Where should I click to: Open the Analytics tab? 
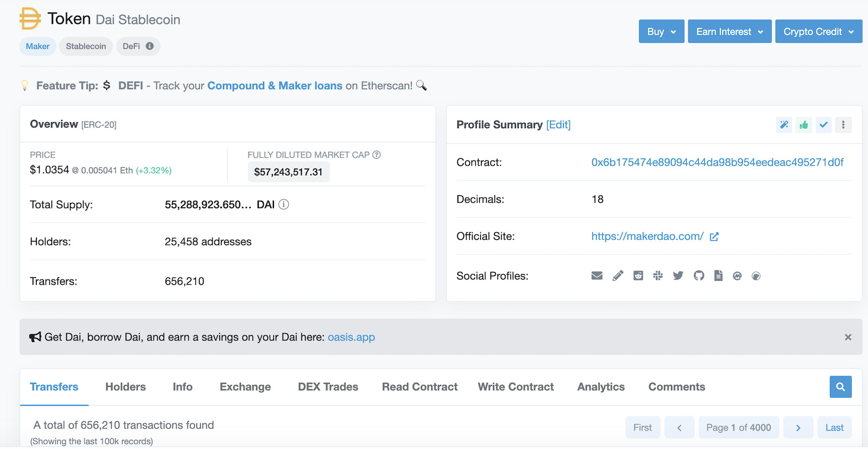click(x=601, y=387)
